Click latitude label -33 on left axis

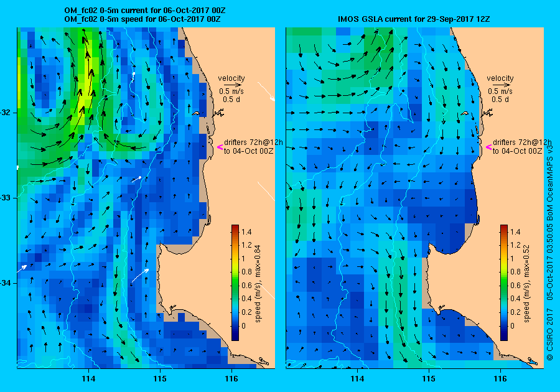click(x=6, y=198)
